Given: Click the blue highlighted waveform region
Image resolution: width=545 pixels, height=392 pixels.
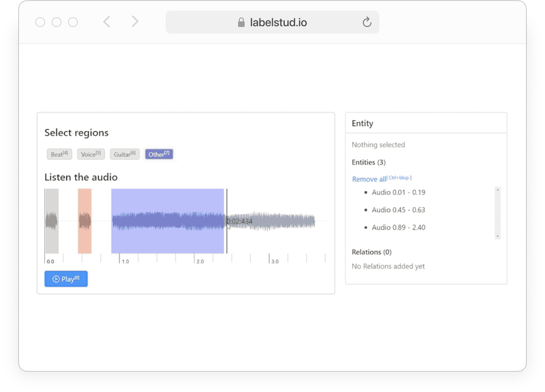Looking at the screenshot, I should [x=168, y=221].
